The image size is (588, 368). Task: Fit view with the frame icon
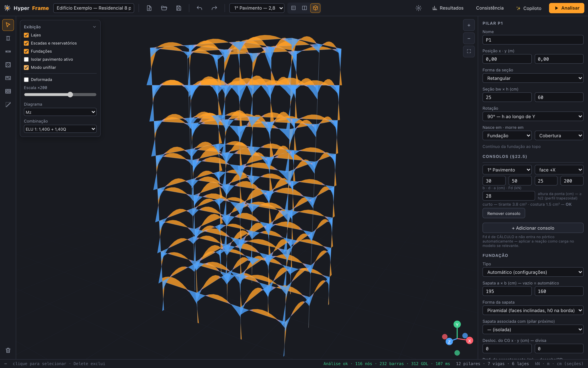point(469,51)
